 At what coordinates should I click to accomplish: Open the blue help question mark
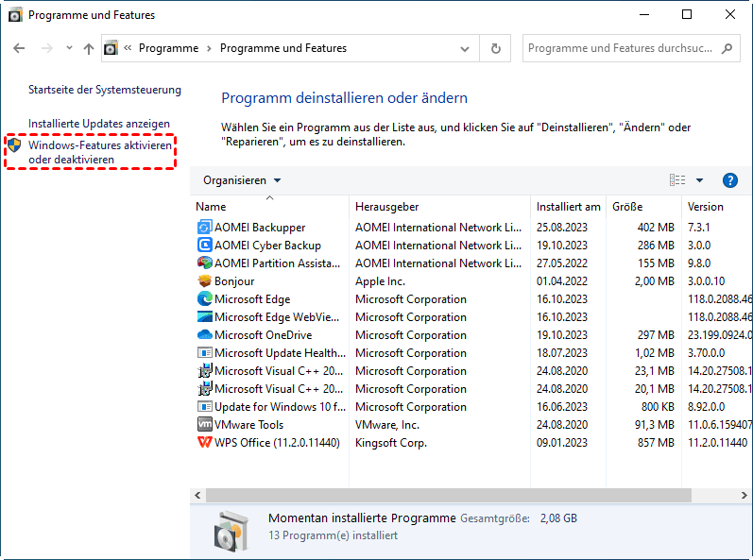point(730,180)
